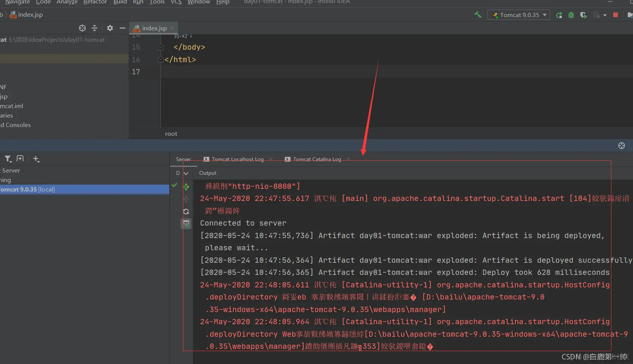Image resolution: width=633 pixels, height=364 pixels.
Task: Stop the running server with red square
Action: [616, 15]
